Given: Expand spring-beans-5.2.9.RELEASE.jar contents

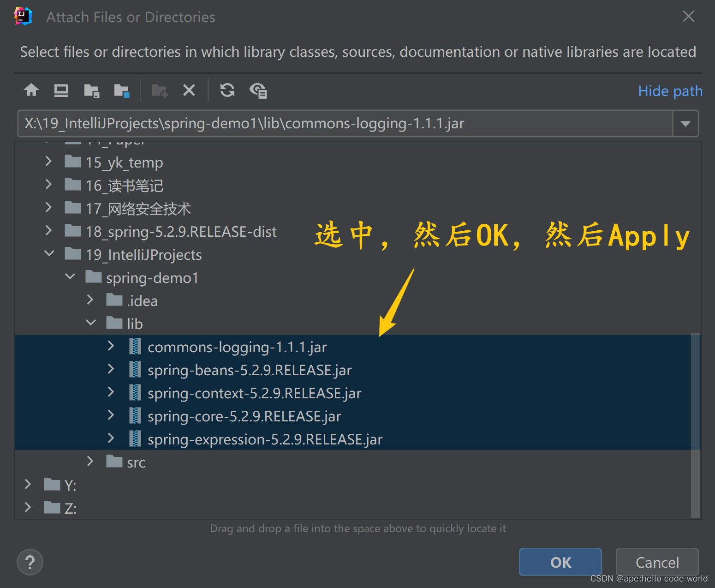Looking at the screenshot, I should [x=111, y=369].
